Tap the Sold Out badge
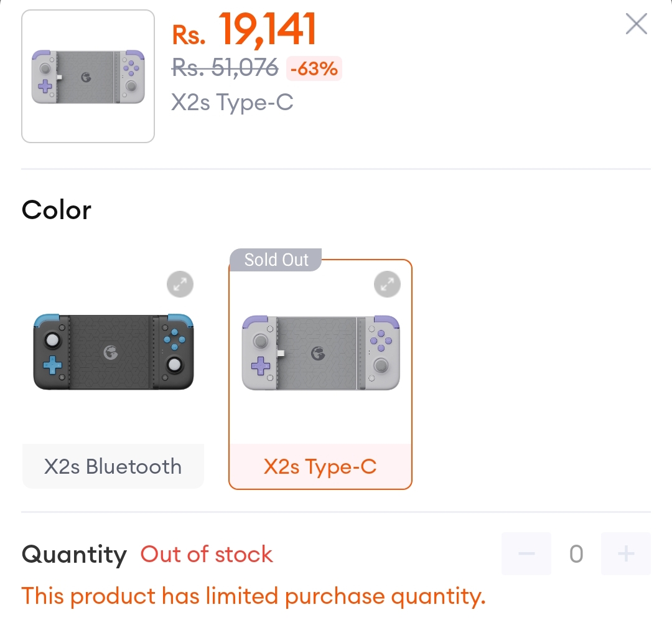672x625 pixels. pyautogui.click(x=276, y=260)
